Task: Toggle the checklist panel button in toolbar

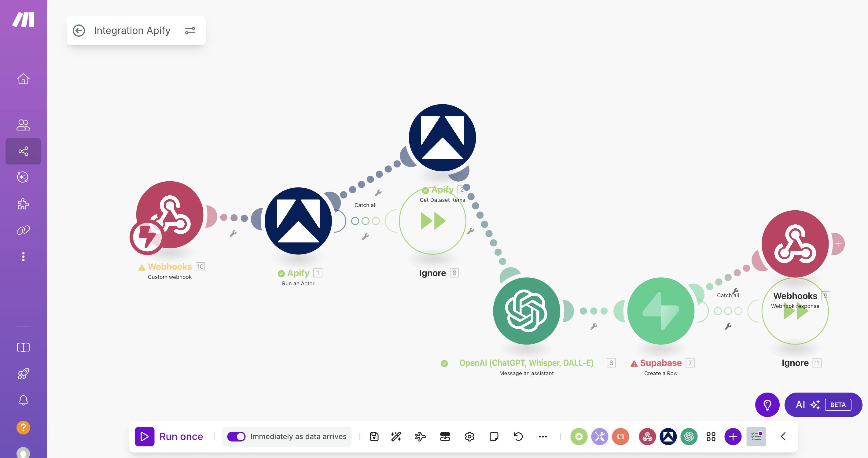Action: [x=756, y=436]
